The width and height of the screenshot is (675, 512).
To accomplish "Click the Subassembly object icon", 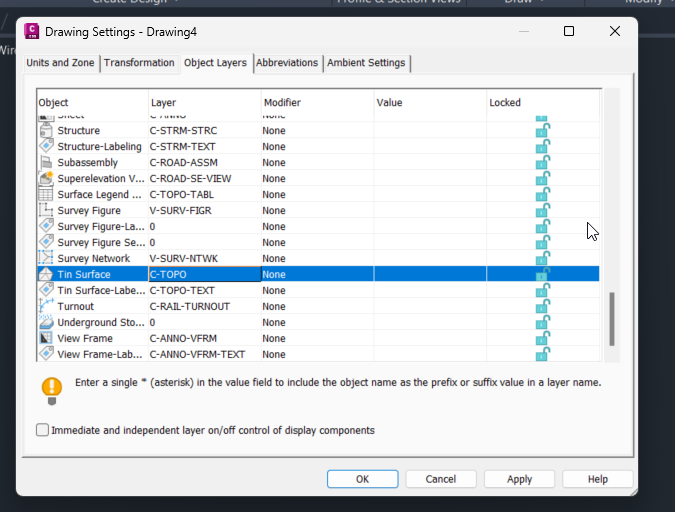I will click(x=46, y=163).
